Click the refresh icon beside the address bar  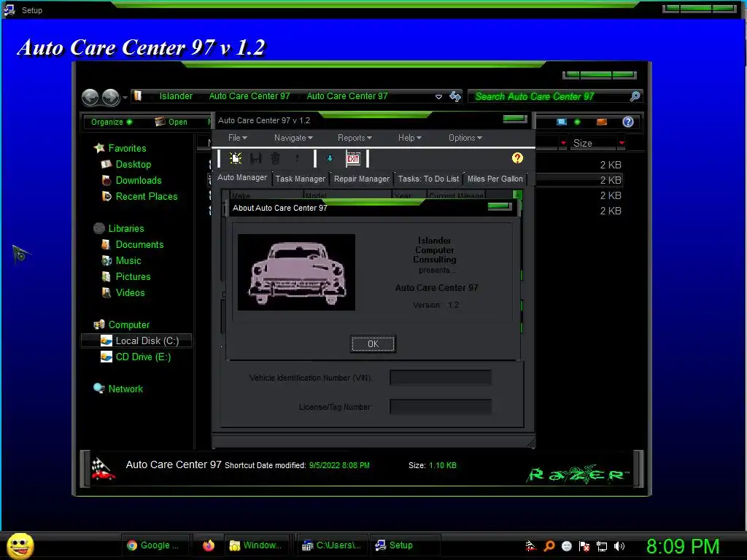(x=455, y=97)
